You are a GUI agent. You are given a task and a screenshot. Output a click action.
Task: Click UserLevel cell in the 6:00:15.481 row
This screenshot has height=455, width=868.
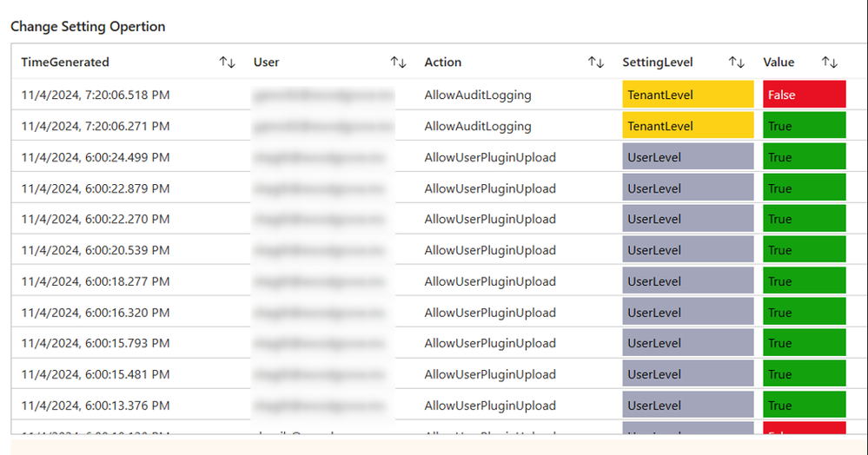(688, 373)
